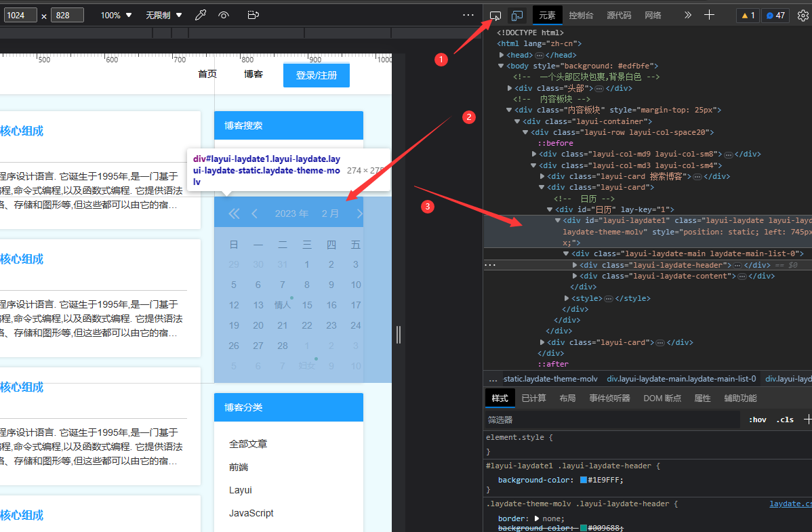Click the ellipsis in layui-col-md9 row

[x=728, y=155]
